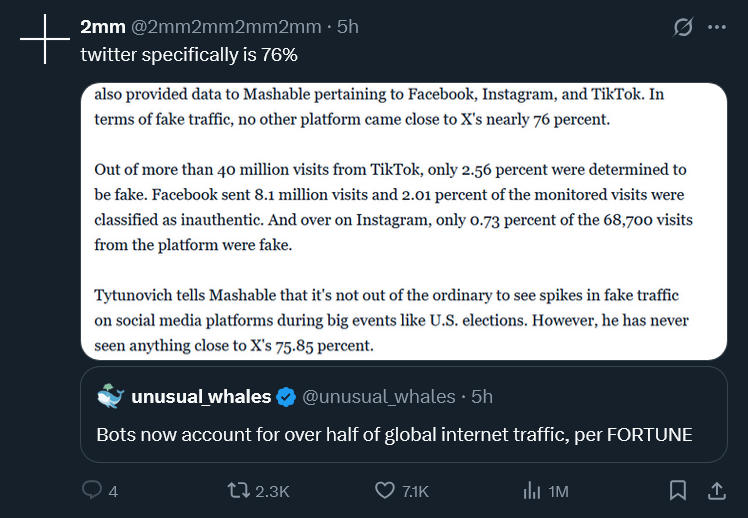Viewport: 748px width, 518px height.
Task: Open quoted tweet about bots traffic
Action: coord(404,414)
